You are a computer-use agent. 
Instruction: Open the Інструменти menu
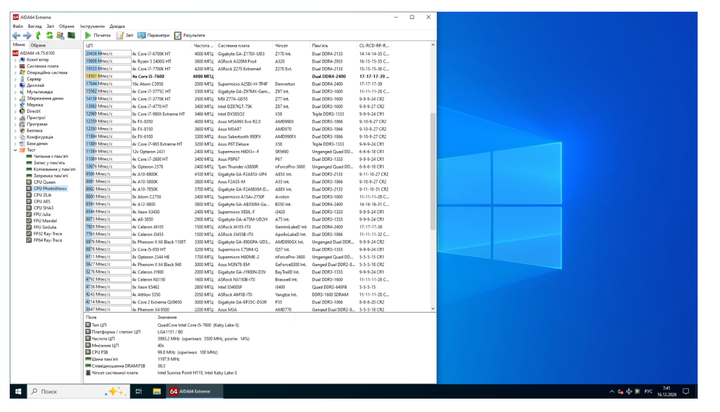pyautogui.click(x=92, y=26)
